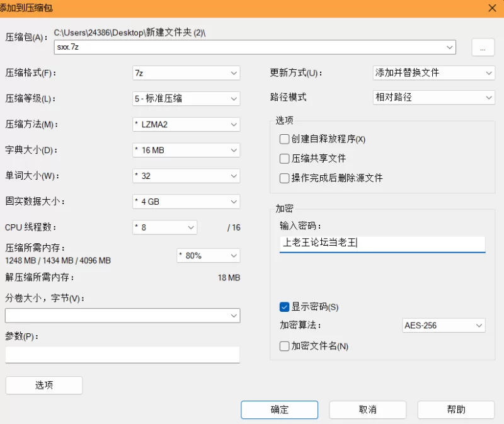Open the relative path mode (路径模式) dropdown

tap(433, 98)
